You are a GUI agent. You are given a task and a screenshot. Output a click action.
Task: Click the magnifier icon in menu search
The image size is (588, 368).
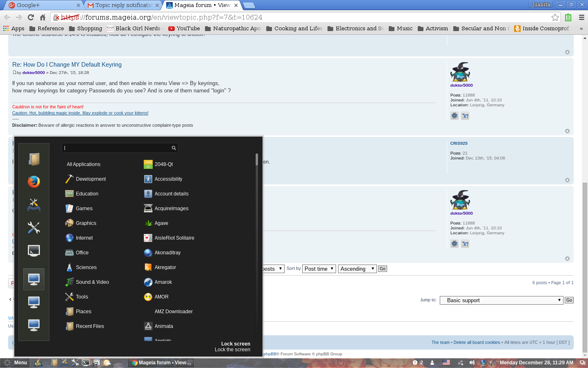coord(174,148)
